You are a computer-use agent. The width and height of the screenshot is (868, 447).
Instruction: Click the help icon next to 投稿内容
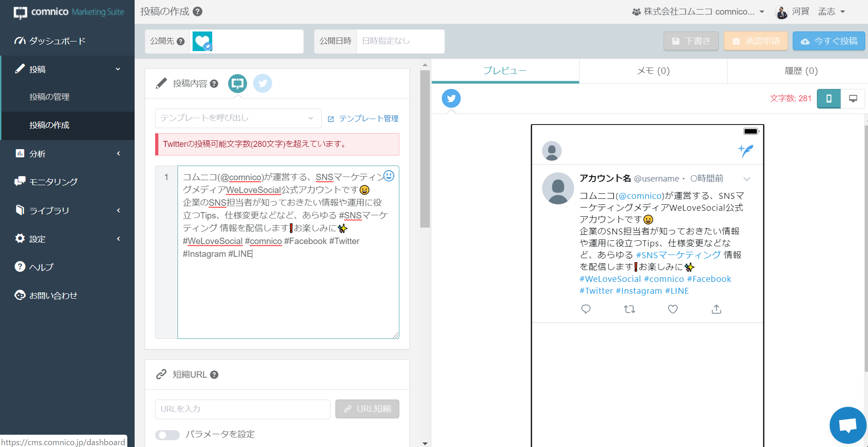click(214, 84)
